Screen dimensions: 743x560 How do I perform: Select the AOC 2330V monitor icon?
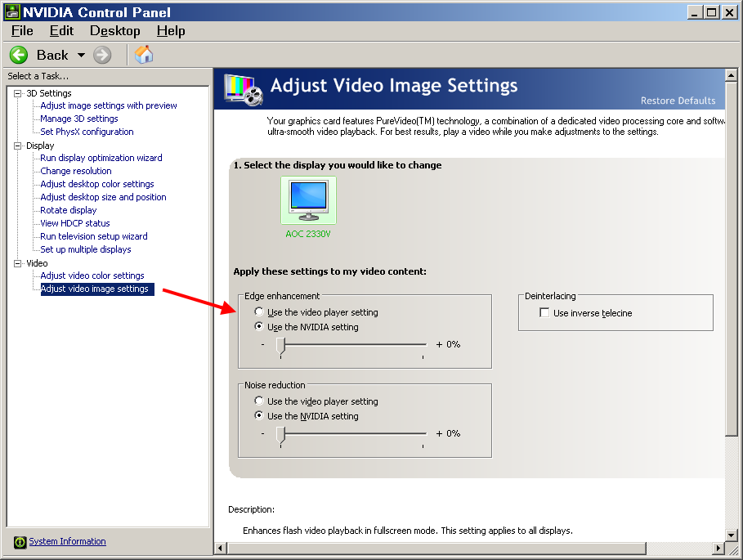pyautogui.click(x=308, y=200)
